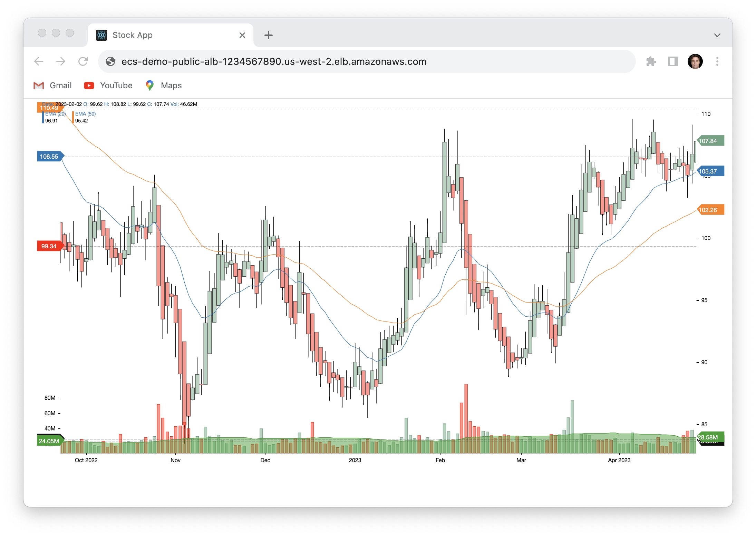
Task: Expand the tab search chevron
Action: (717, 35)
